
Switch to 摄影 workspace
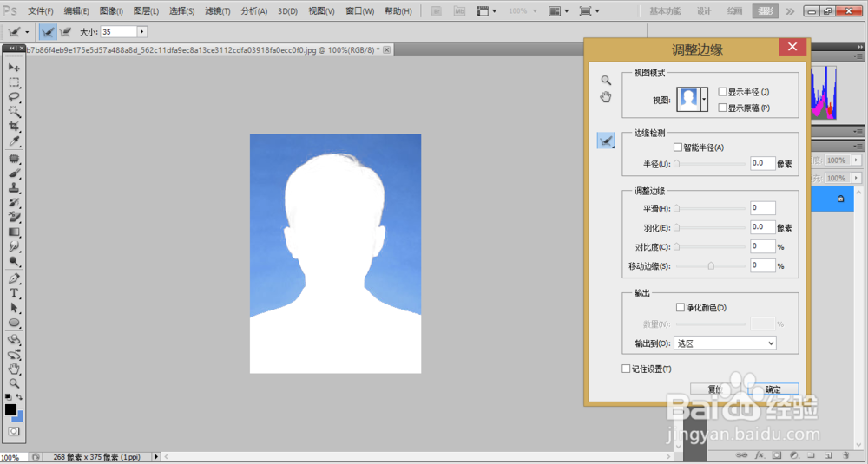[765, 11]
